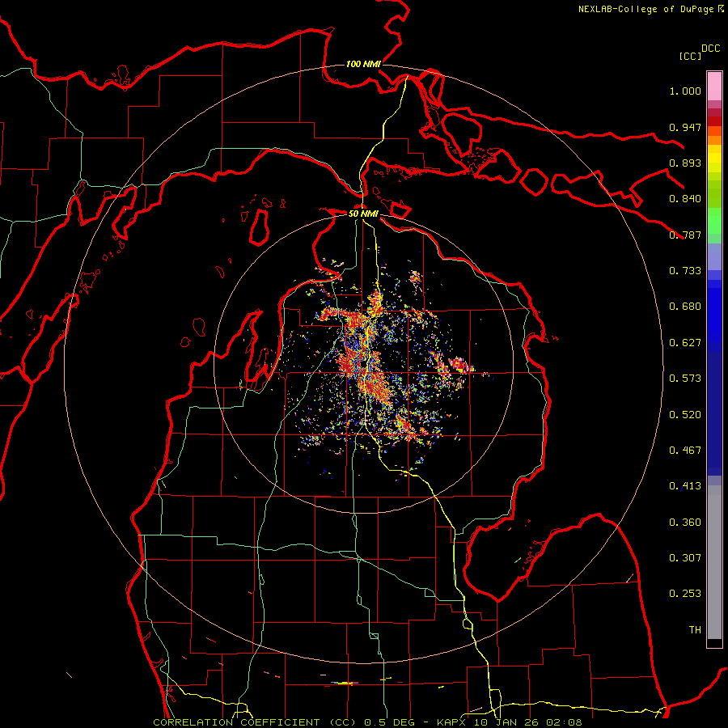Click the 0.627 color scale value

[x=685, y=343]
